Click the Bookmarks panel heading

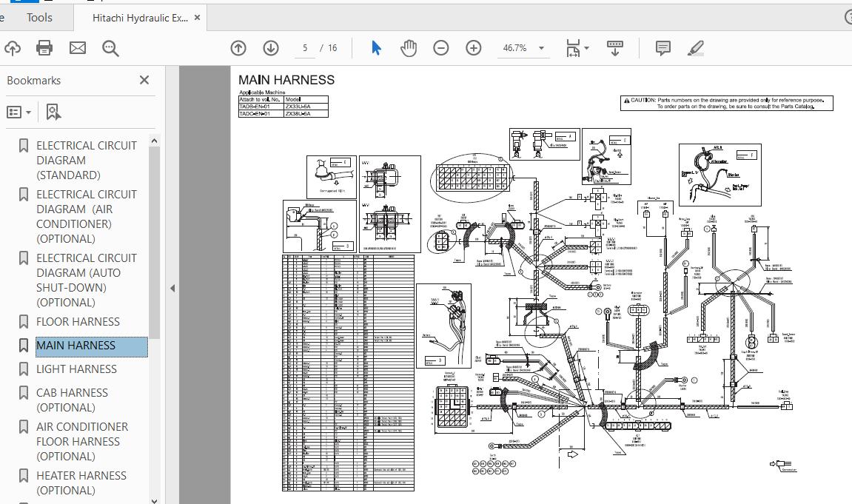pyautogui.click(x=34, y=81)
